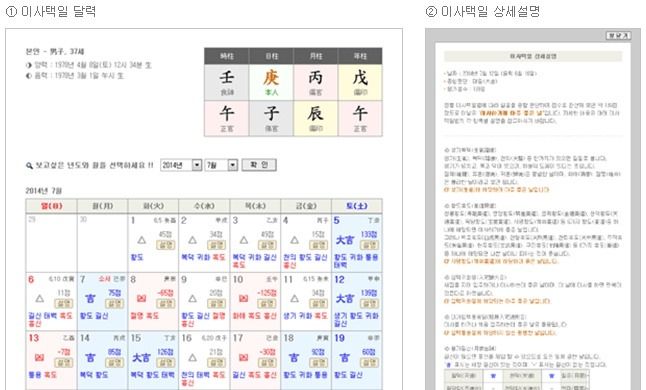
Task: Open the 설명 button on July 7
Action: (x=115, y=304)
